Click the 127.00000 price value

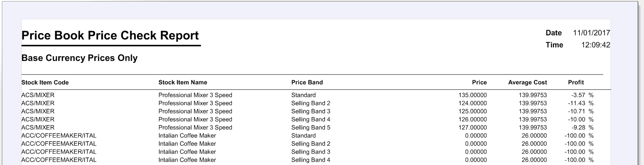pyautogui.click(x=473, y=128)
